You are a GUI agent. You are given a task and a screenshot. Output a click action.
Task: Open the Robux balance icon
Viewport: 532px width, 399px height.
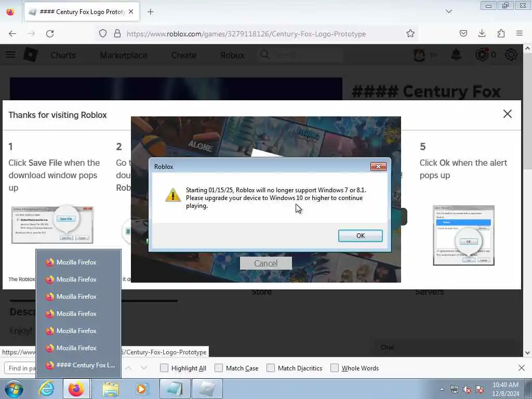coord(482,54)
